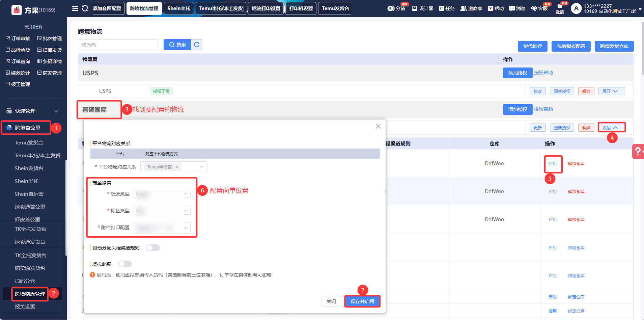Image resolution: width=644 pixels, height=320 pixels.
Task: Click the floating red question mark help button
Action: (638, 152)
